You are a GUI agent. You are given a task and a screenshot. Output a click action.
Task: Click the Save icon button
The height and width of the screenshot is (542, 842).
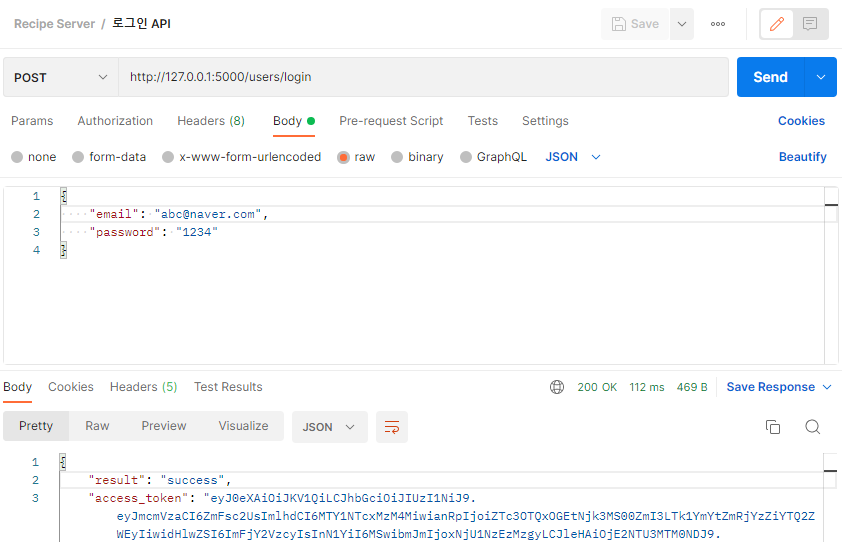(635, 24)
